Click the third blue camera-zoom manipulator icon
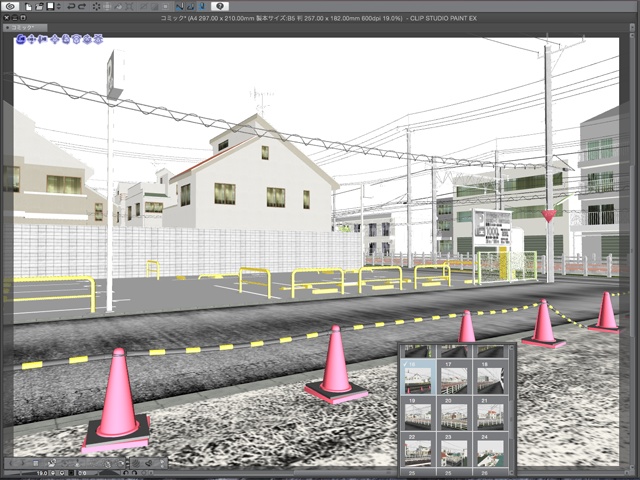Viewport: 640px width, 480px height. tap(40, 40)
